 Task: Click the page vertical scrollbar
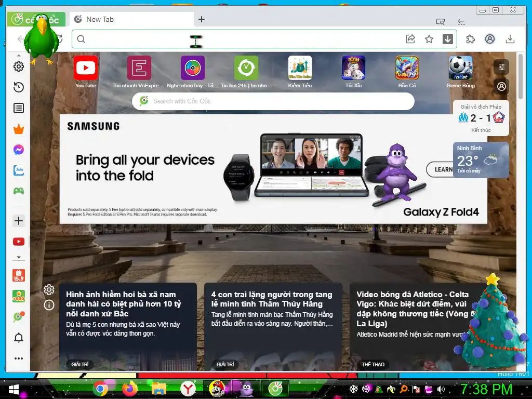tap(521, 76)
